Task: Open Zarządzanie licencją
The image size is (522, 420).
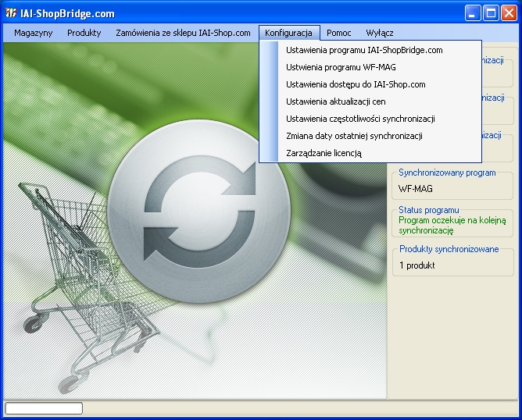Action: pos(370,153)
